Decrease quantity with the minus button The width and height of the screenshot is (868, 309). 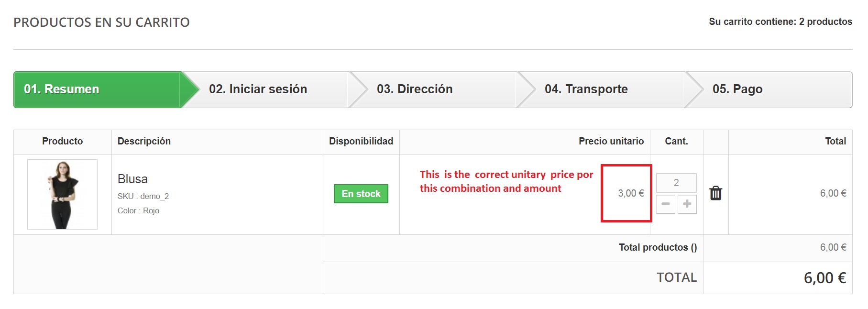pyautogui.click(x=665, y=204)
